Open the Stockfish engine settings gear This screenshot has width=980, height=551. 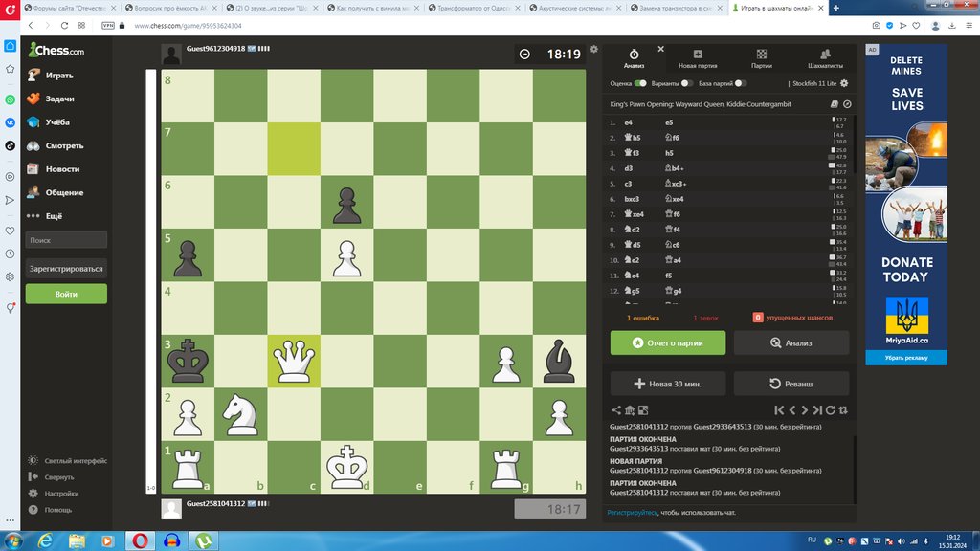tap(844, 83)
